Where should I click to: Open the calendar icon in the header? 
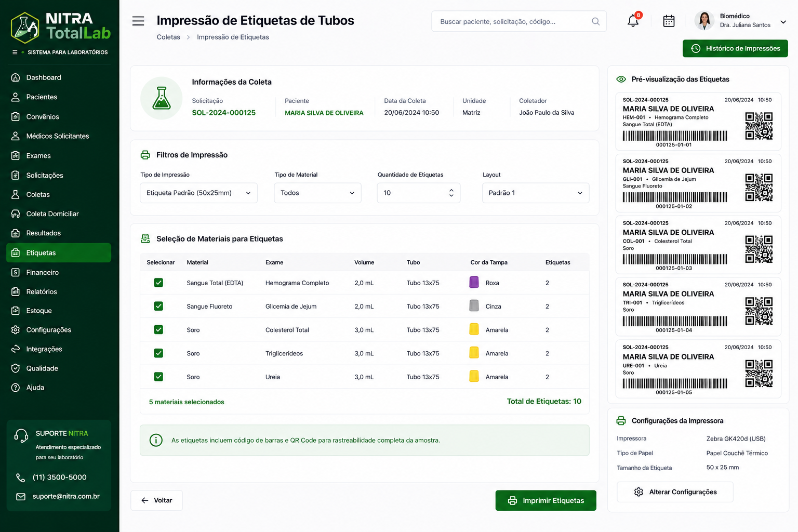(669, 21)
